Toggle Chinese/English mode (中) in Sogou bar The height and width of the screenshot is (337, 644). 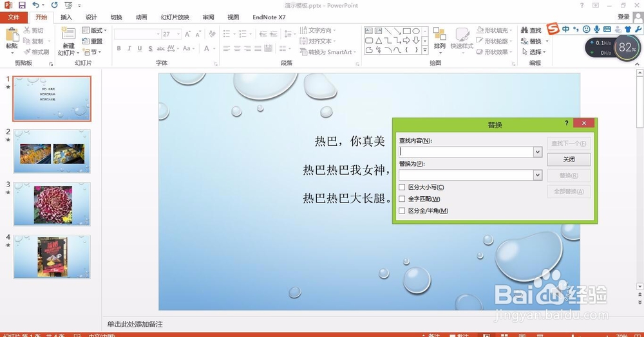(566, 29)
